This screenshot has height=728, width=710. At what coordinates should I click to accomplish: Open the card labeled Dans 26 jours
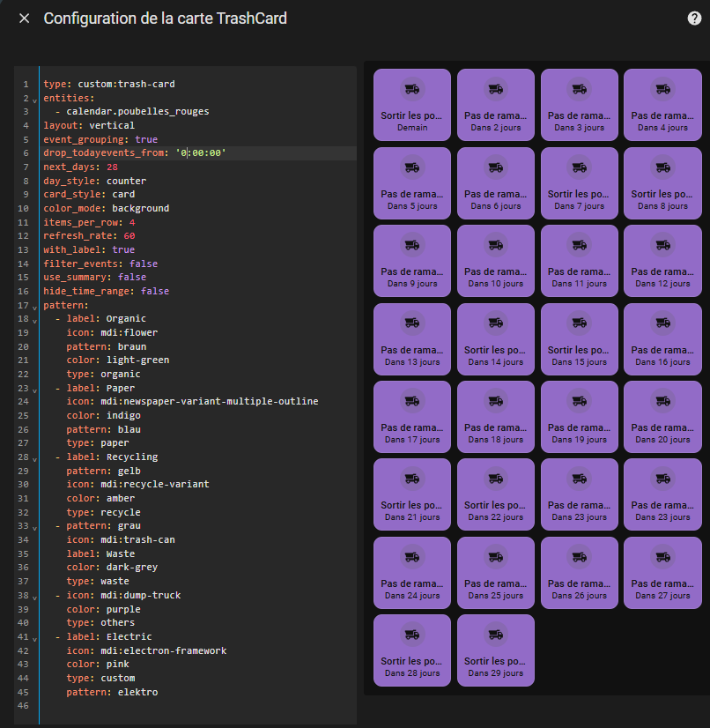[x=579, y=573]
